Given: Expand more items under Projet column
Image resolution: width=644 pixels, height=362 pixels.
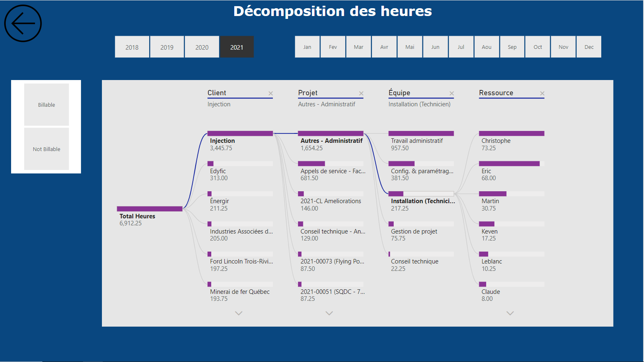Looking at the screenshot, I should point(329,313).
